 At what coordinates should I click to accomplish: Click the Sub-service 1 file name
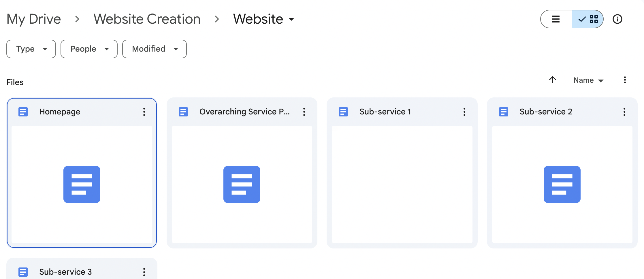[385, 112]
